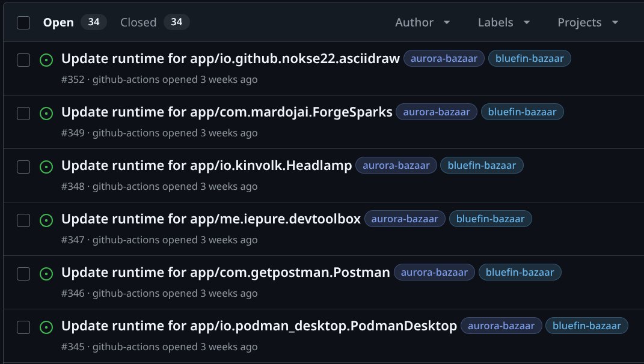644x364 pixels.
Task: Open the Update runtime for io.github.nokse22.asciidraw title
Action: (x=230, y=59)
